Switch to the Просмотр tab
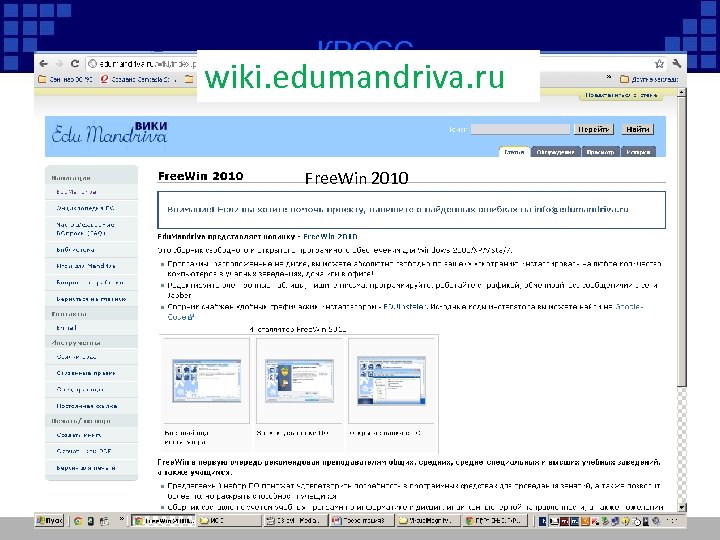Screen dimensions: 720x540 click(x=600, y=152)
